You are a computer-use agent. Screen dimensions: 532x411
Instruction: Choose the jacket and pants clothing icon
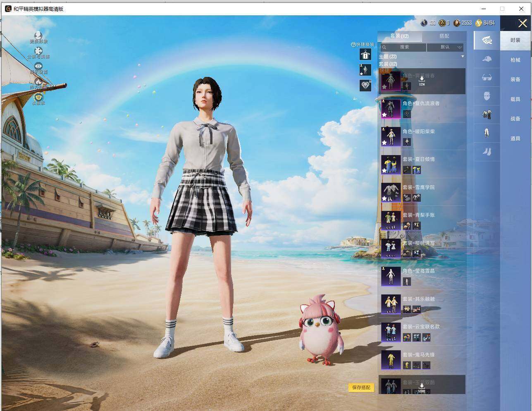[487, 114]
